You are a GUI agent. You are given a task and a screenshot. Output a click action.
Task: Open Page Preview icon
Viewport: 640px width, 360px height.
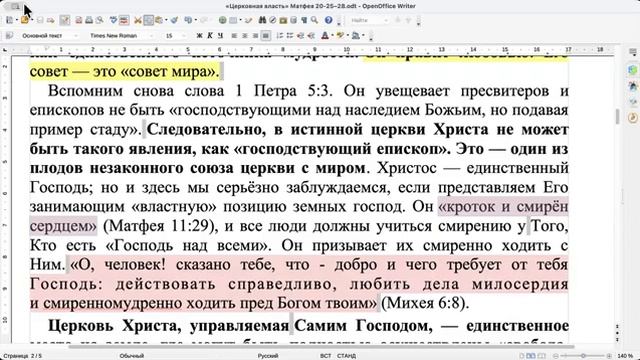point(99,20)
